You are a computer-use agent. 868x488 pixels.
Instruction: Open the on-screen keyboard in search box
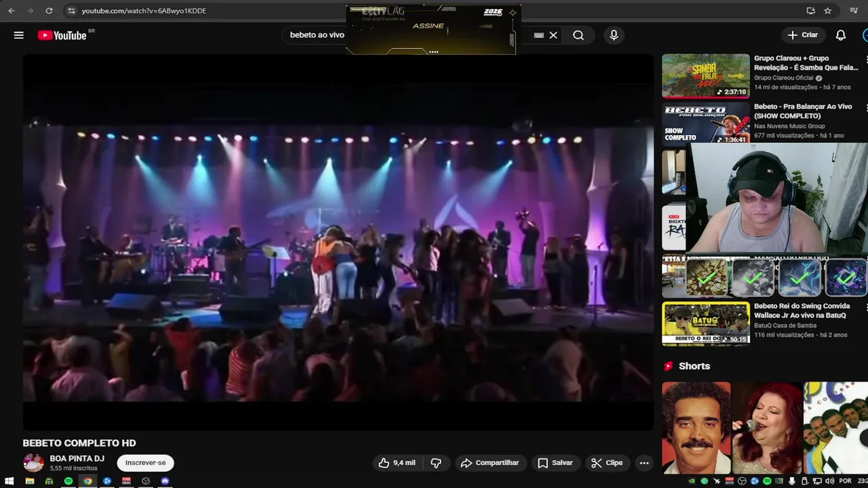(539, 35)
